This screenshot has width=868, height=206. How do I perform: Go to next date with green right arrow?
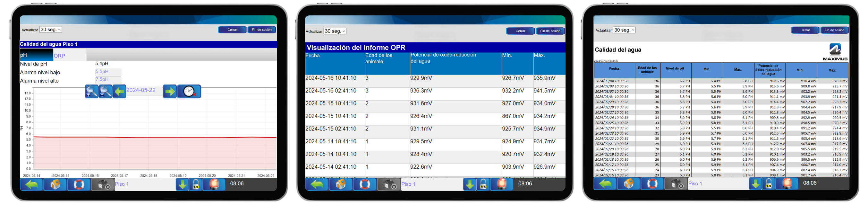tap(170, 91)
